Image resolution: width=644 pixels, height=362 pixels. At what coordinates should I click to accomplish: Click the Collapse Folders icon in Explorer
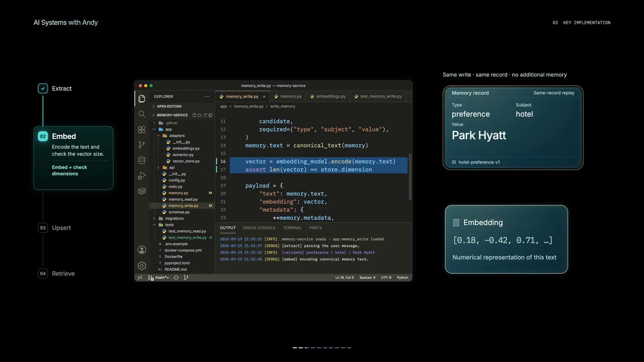[x=210, y=115]
